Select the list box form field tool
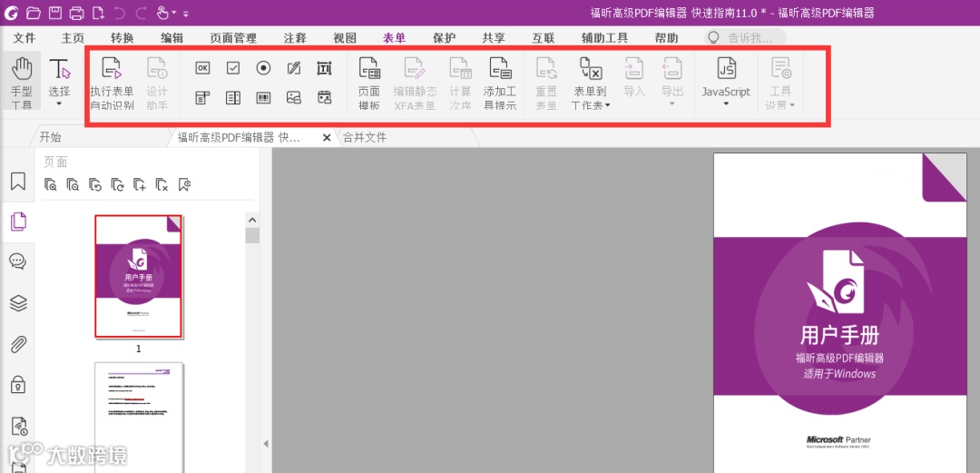Screen dimensions: 980x473 pyautogui.click(x=233, y=97)
